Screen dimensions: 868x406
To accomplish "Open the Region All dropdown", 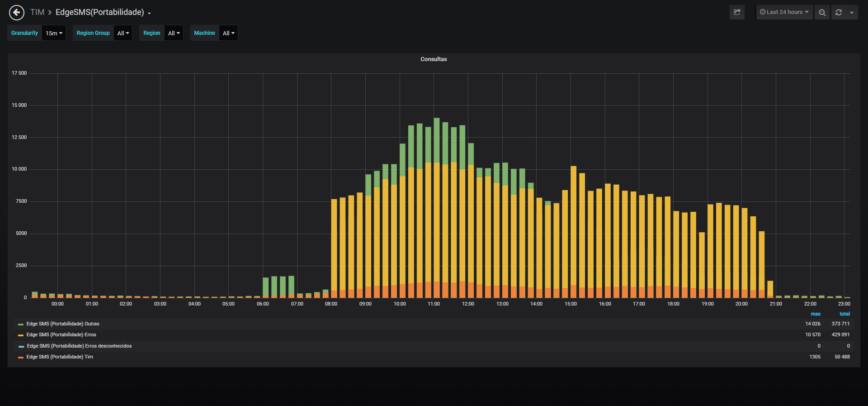I will (174, 33).
